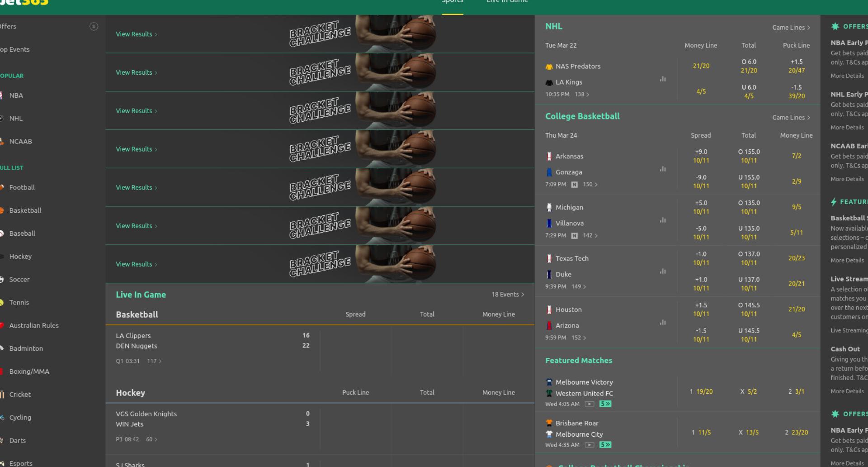Viewport: 868px width, 467px height.
Task: Click Arizona jersey icon
Action: point(549,326)
